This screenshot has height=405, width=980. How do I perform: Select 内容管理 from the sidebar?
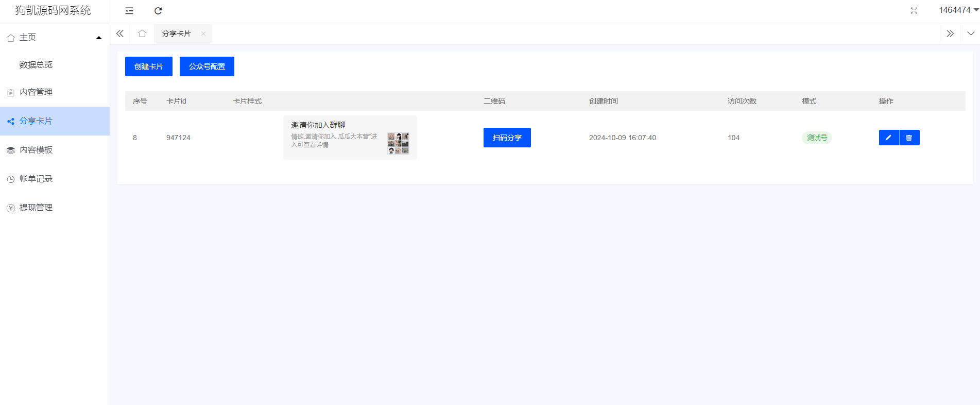click(36, 92)
